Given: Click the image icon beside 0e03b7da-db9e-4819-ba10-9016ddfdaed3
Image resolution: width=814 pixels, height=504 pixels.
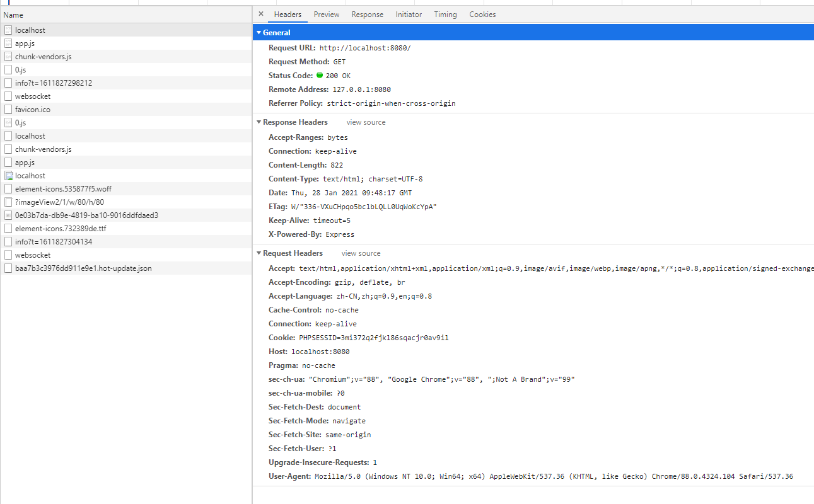Looking at the screenshot, I should coord(8,215).
